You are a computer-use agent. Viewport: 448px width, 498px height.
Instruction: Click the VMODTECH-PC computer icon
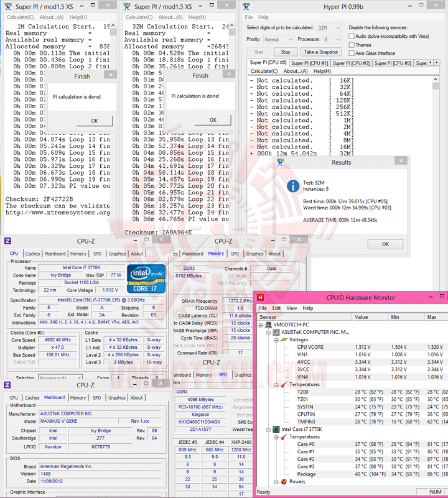point(269,325)
